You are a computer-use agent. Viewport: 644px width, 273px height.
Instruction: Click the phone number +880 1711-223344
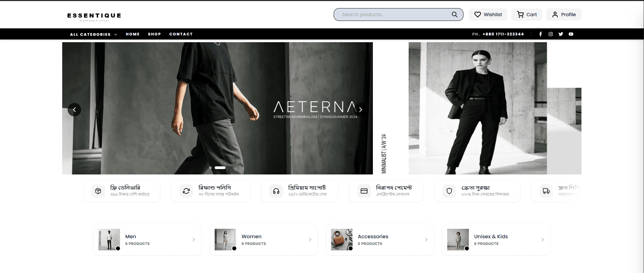pyautogui.click(x=503, y=34)
